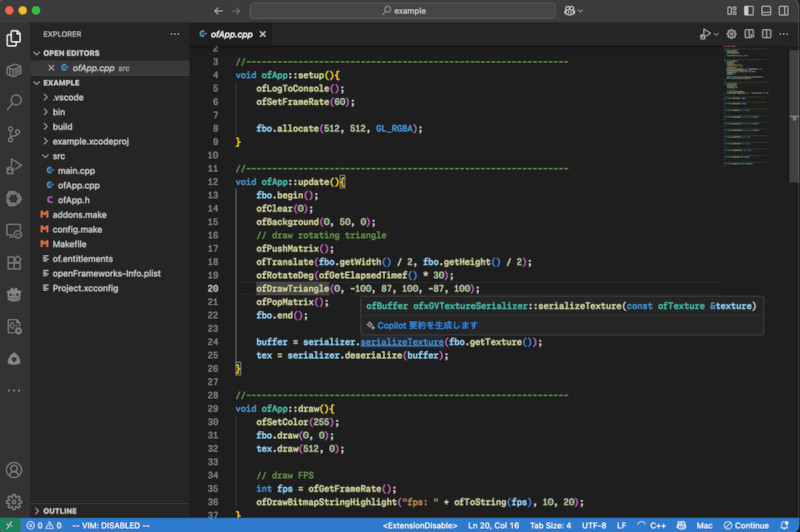Click the serializeTexture underlined symbol
Viewport: 800px width, 532px height.
pyautogui.click(x=402, y=342)
